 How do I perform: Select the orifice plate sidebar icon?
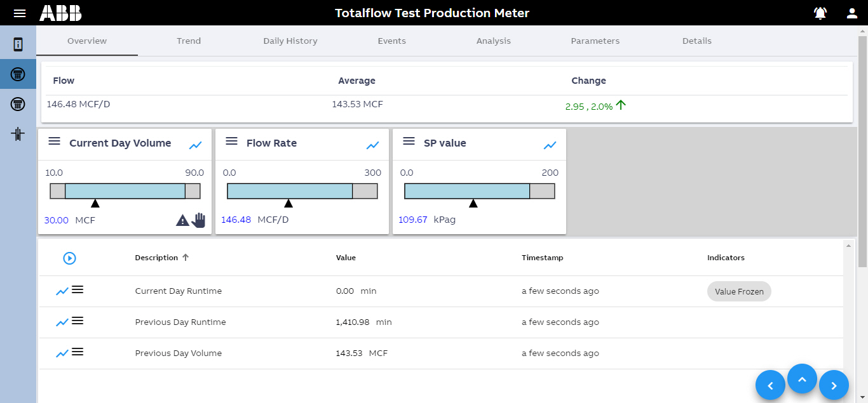[x=18, y=134]
